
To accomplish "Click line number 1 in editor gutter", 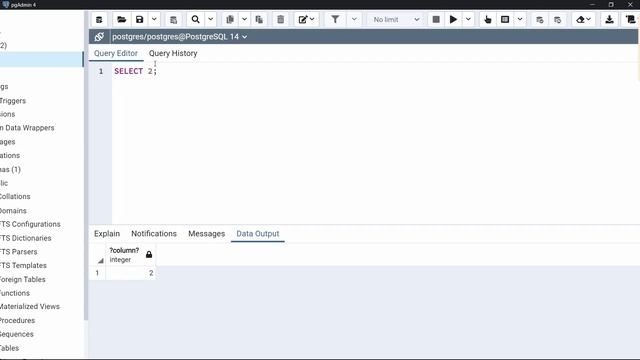I will 101,71.
